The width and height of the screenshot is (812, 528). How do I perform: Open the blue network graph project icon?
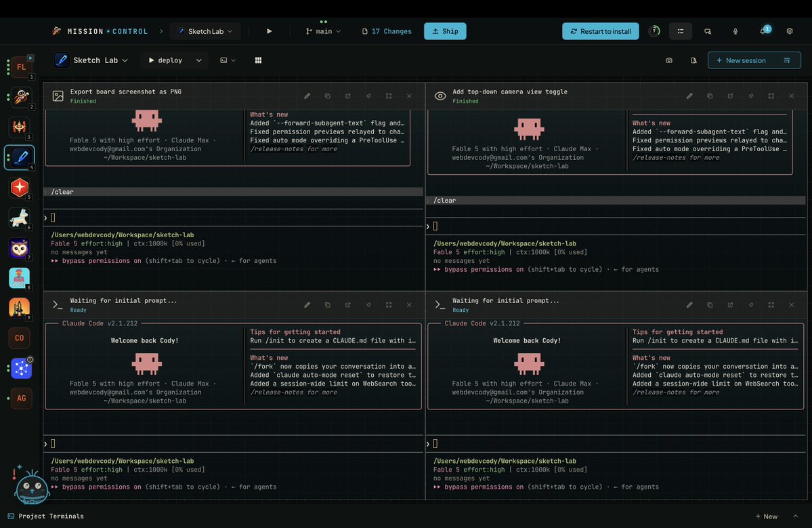[21, 369]
